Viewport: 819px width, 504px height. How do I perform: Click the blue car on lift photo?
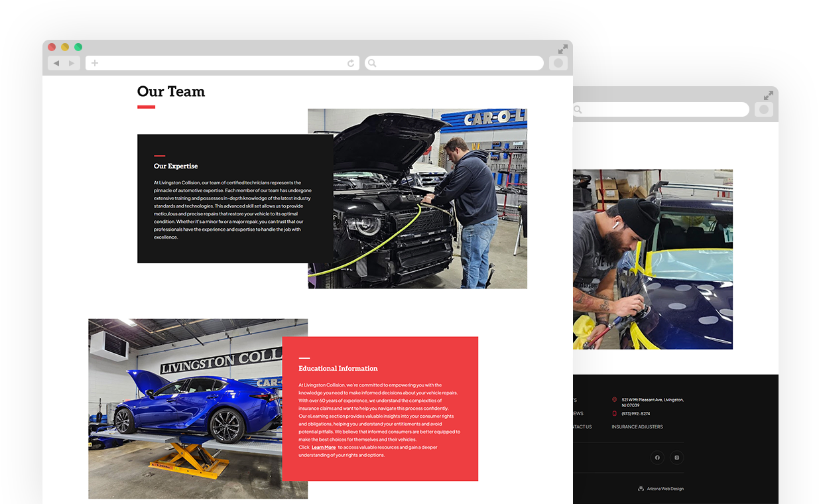tap(198, 409)
